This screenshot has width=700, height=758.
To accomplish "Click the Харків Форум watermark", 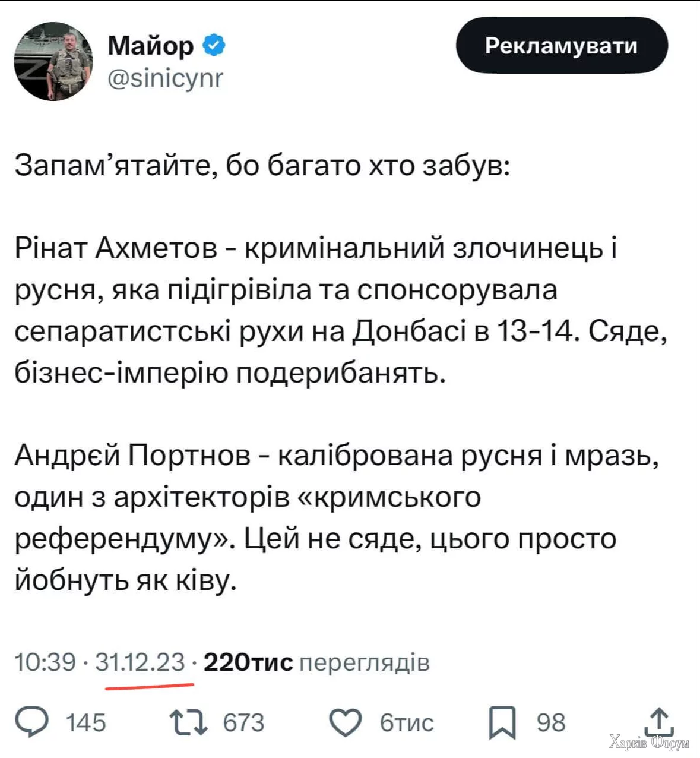I will point(648,742).
